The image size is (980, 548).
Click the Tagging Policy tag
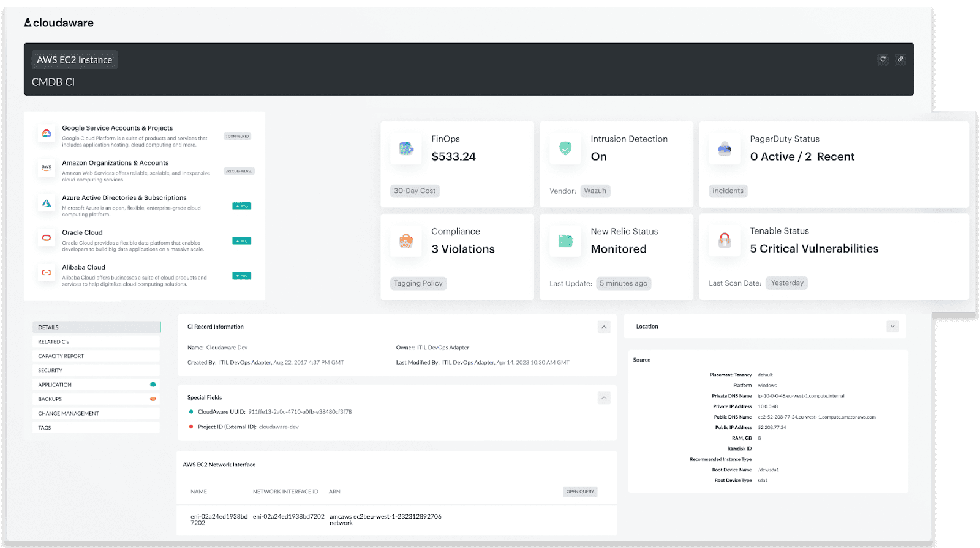tap(418, 283)
